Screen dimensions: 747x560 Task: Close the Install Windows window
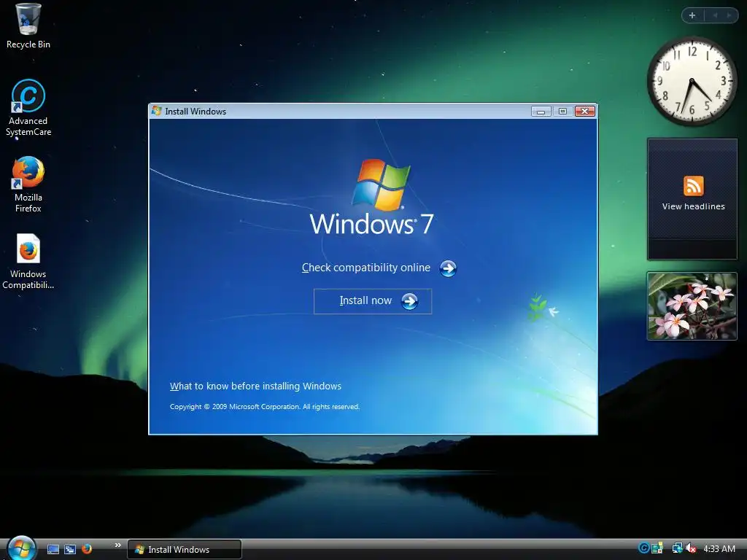tap(585, 112)
